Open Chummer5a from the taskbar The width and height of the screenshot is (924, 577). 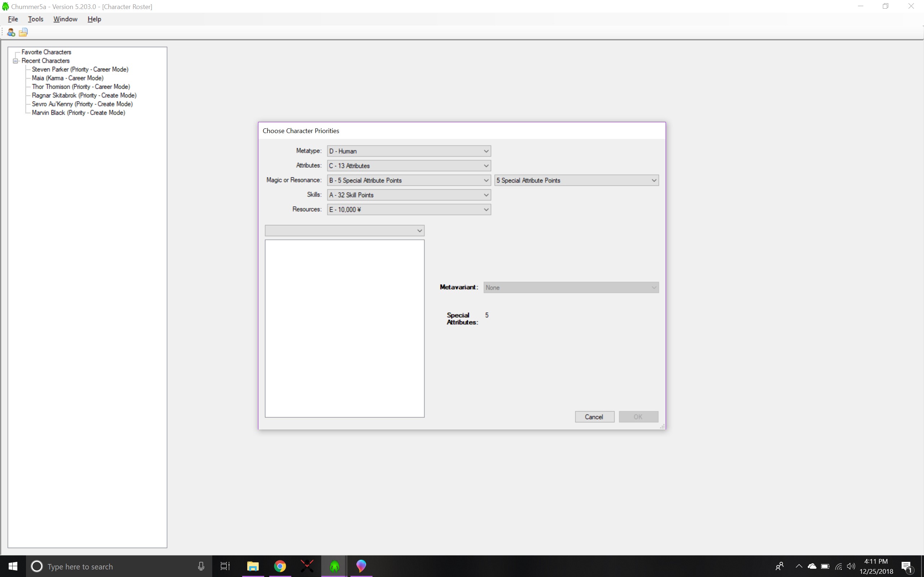click(334, 566)
